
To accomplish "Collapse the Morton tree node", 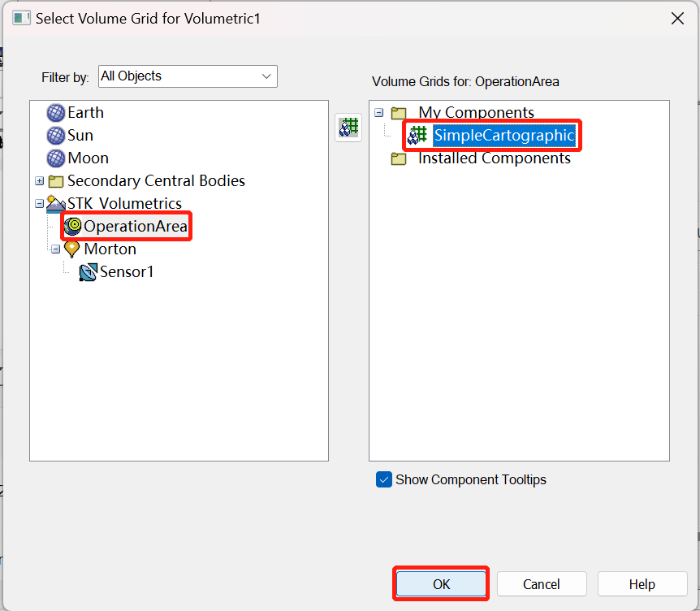I will click(56, 249).
